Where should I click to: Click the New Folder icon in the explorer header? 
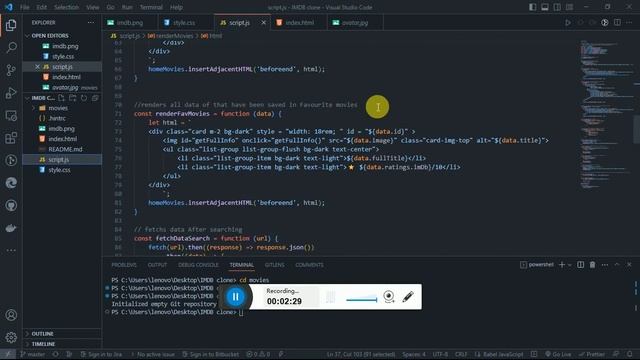point(73,98)
